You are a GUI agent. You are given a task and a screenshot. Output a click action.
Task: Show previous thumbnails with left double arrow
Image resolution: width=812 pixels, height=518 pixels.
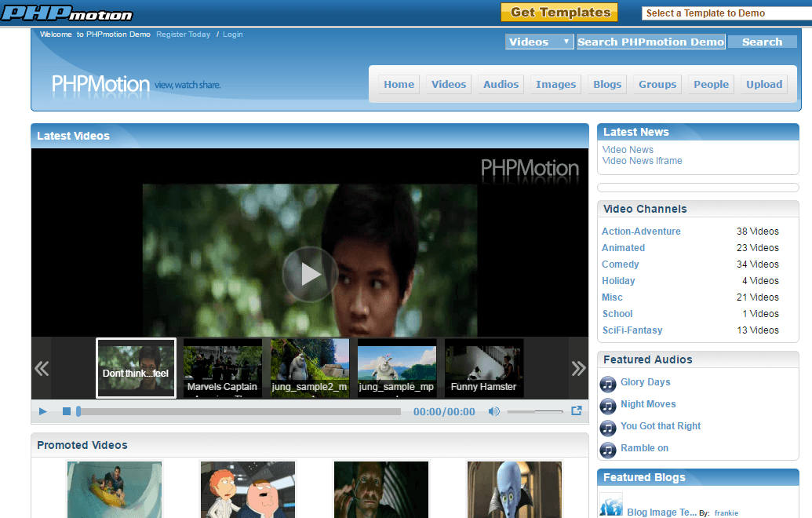pyautogui.click(x=42, y=368)
